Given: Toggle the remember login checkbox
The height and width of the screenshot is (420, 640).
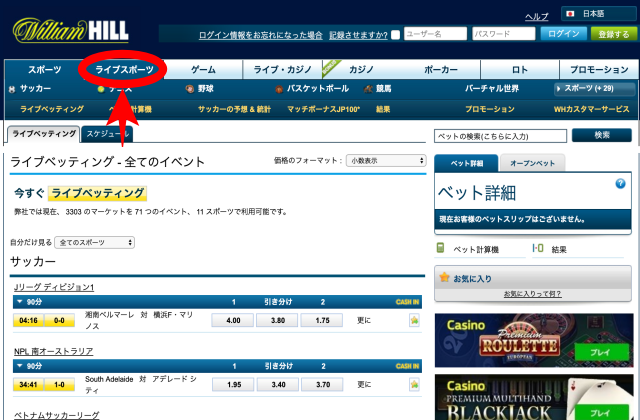Looking at the screenshot, I should click(x=395, y=34).
